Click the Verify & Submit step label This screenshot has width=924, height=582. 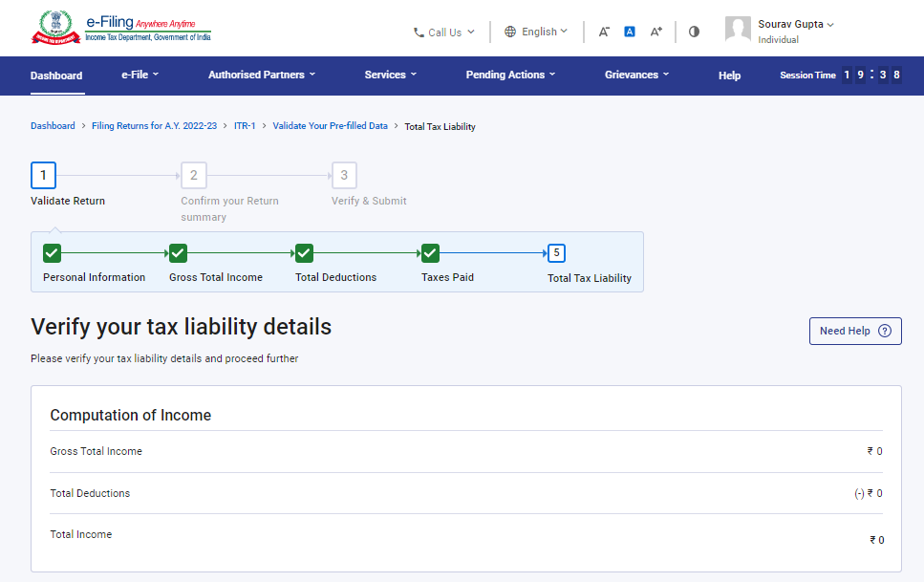[x=369, y=201]
